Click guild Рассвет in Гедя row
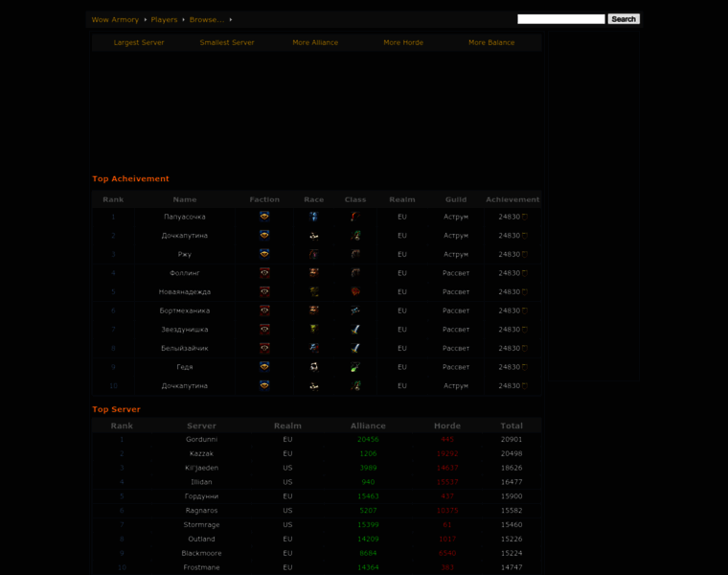This screenshot has width=728, height=575. [x=456, y=367]
